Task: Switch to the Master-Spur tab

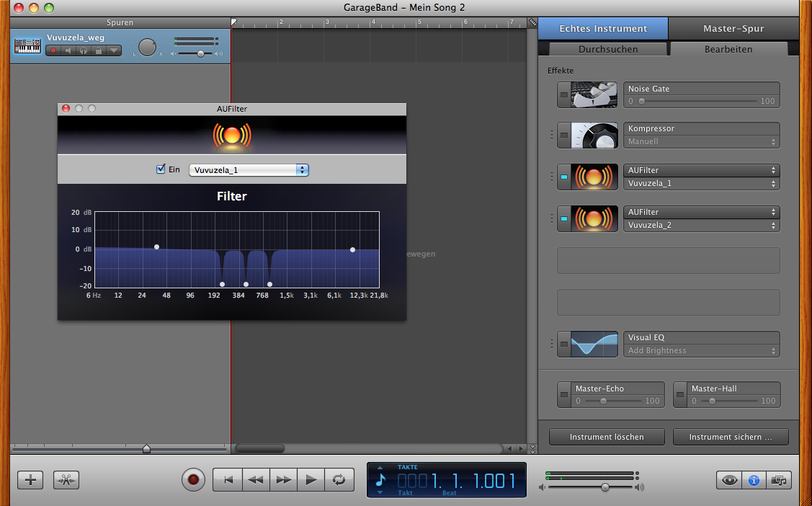Action: click(x=733, y=29)
